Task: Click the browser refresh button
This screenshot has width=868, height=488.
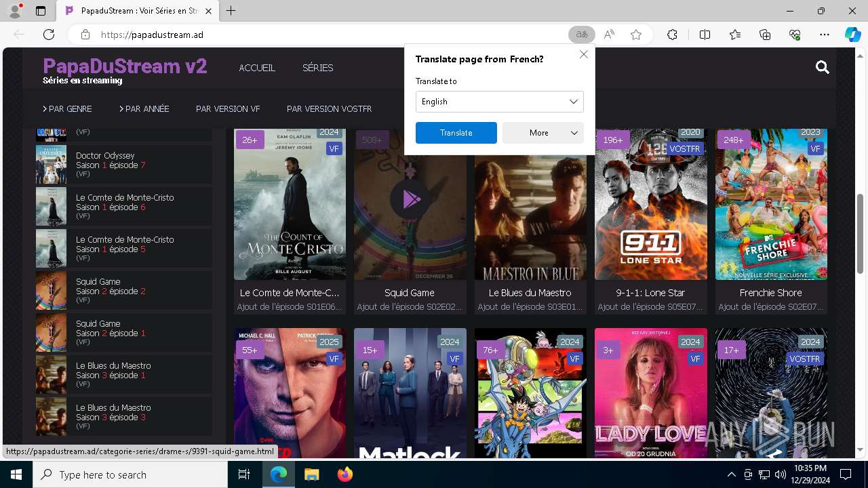Action: 49,35
